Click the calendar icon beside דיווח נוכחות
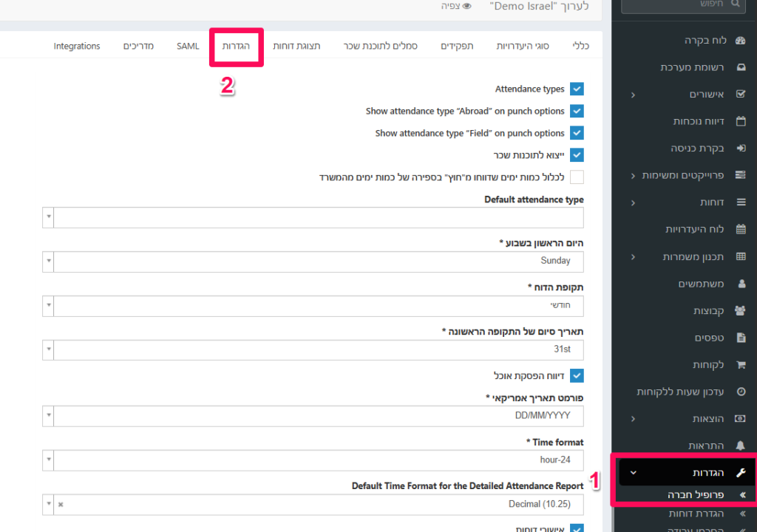 [741, 121]
